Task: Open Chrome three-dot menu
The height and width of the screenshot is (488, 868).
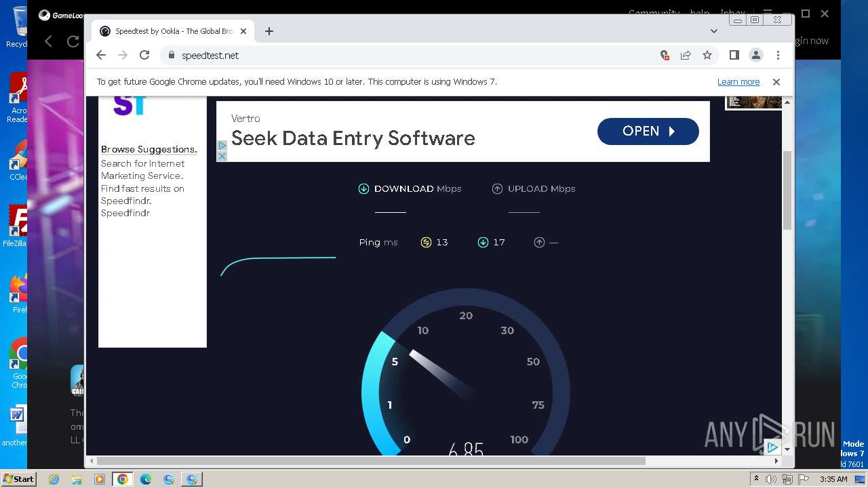Action: coord(778,56)
